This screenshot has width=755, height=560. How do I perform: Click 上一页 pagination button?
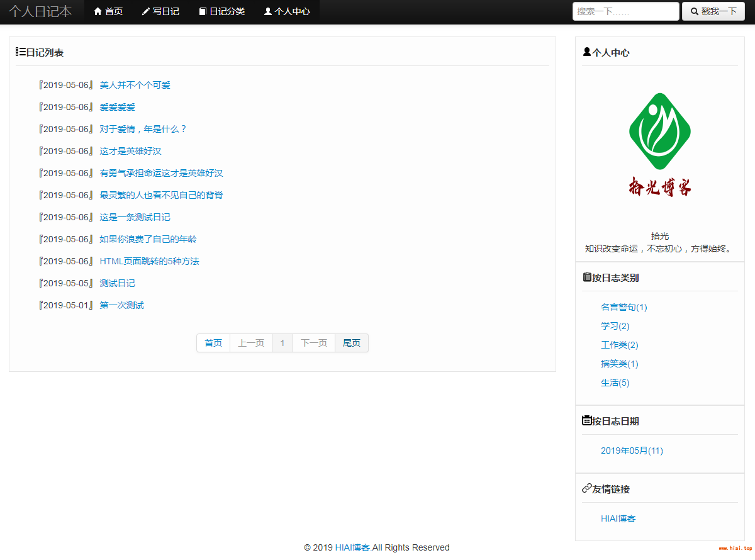click(251, 343)
